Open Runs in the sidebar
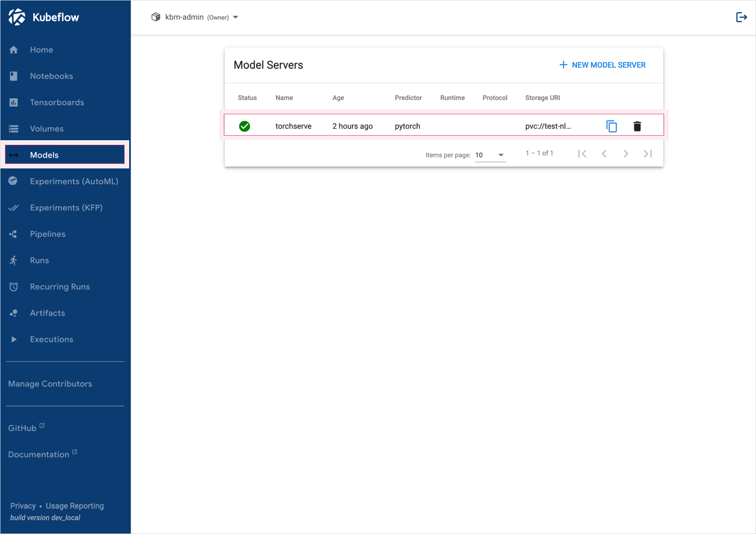The height and width of the screenshot is (534, 756). point(65,260)
